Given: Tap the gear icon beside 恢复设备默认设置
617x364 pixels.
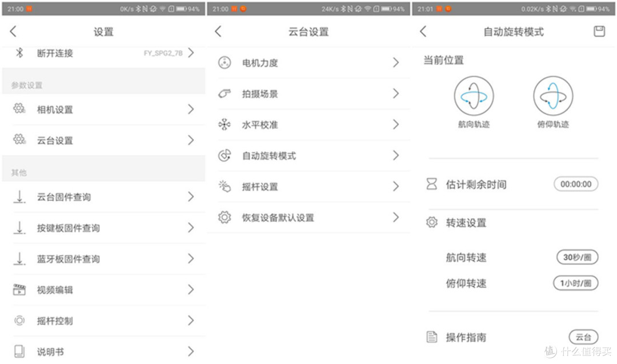Looking at the screenshot, I should [x=225, y=217].
